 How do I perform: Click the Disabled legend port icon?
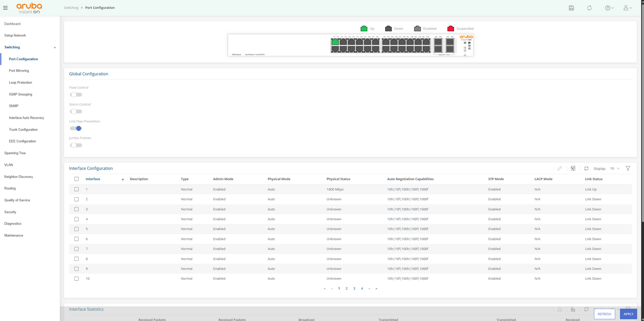417,28
